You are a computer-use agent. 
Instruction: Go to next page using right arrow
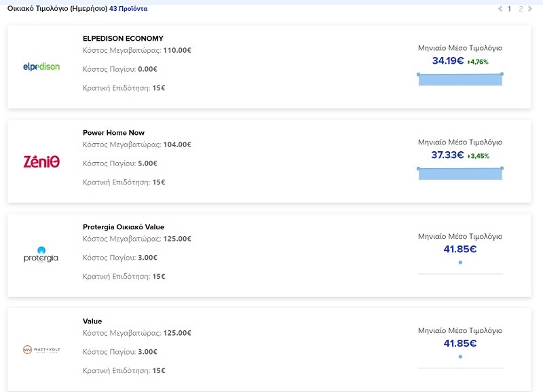pos(530,9)
